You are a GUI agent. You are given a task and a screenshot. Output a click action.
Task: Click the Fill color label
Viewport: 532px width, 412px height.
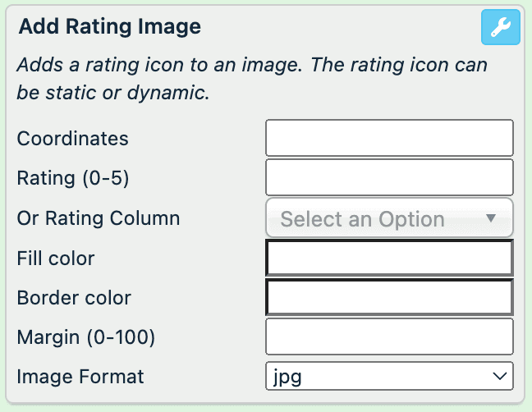tap(56, 259)
